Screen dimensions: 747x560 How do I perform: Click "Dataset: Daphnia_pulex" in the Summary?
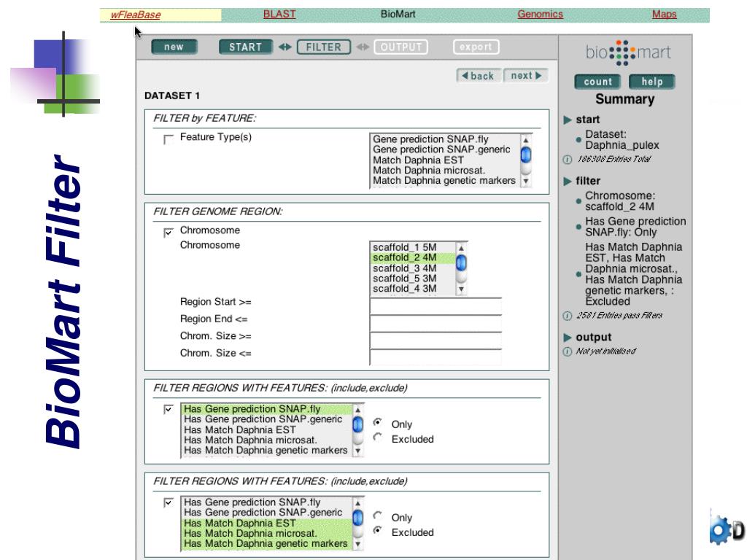pyautogui.click(x=622, y=139)
